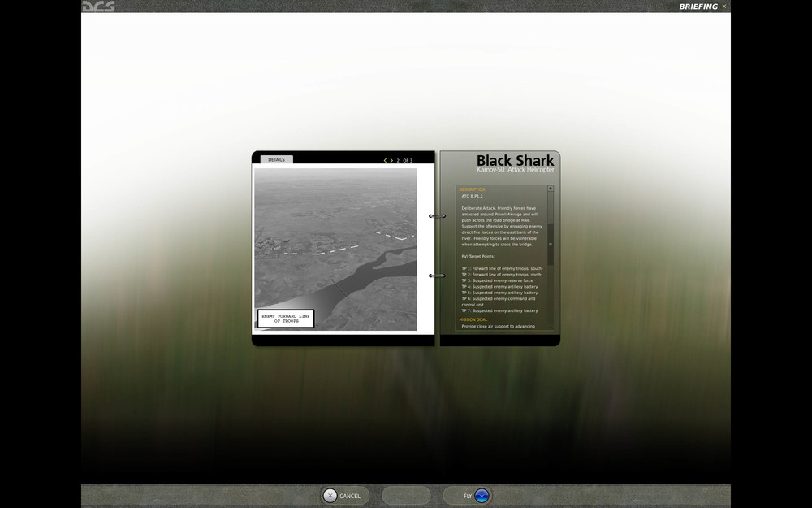Viewport: 812px width, 508px height.
Task: Click the 'TP 2: Forward line of enemy troops, north' line
Action: pos(501,275)
